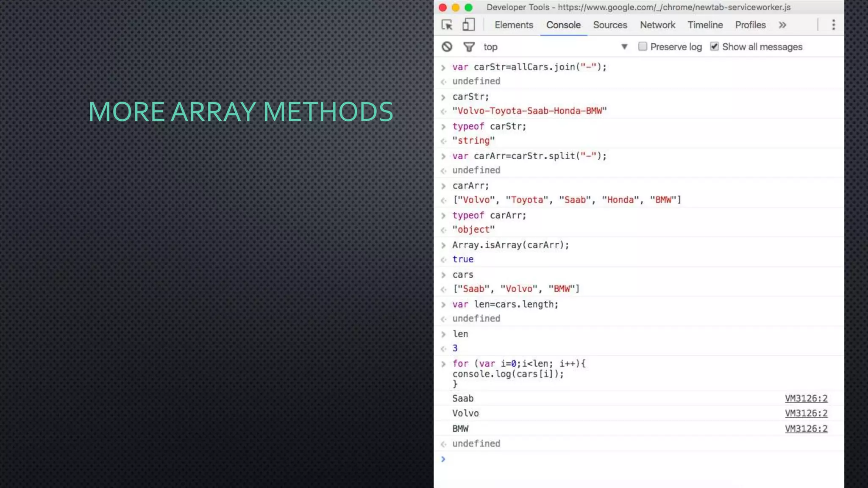The height and width of the screenshot is (488, 868).
Task: Open VM3126:2 link beside BMW output
Action: pos(806,429)
